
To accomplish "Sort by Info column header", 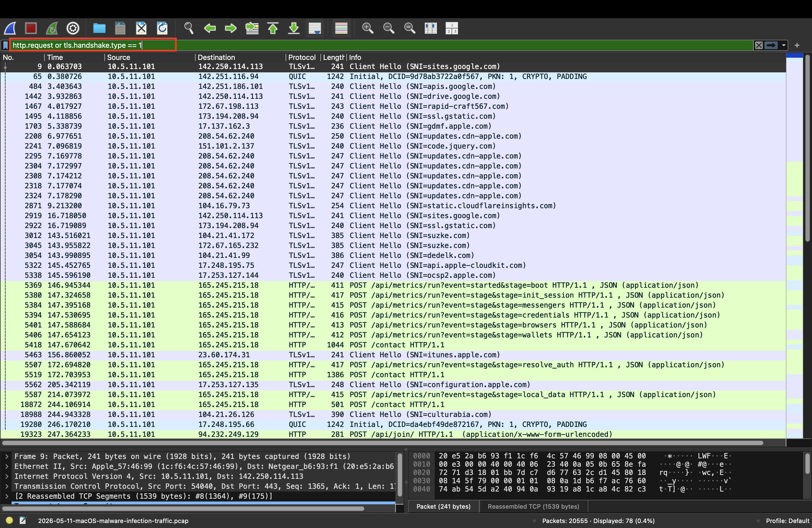I will click(566, 57).
